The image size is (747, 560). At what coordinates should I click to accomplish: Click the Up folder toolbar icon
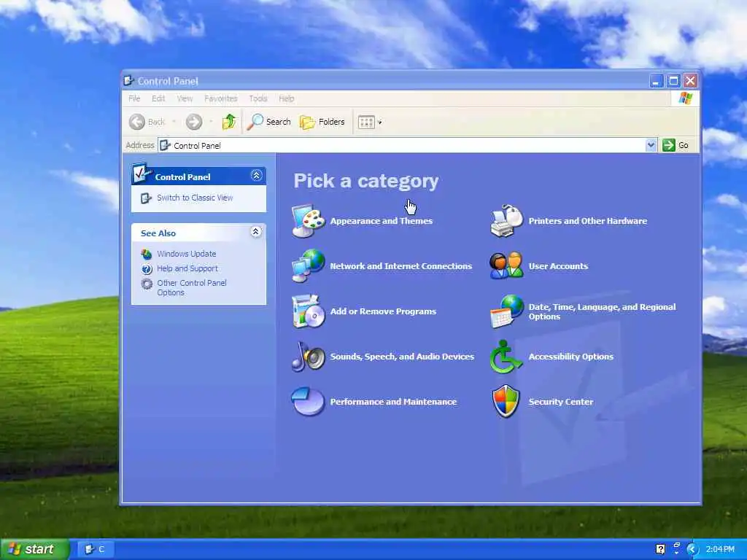228,122
